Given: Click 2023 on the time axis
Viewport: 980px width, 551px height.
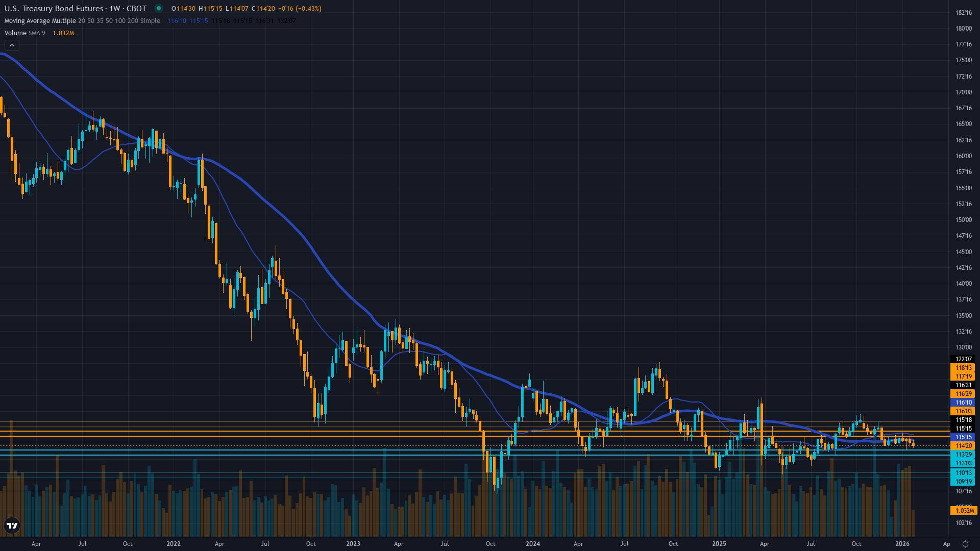Looking at the screenshot, I should (353, 544).
